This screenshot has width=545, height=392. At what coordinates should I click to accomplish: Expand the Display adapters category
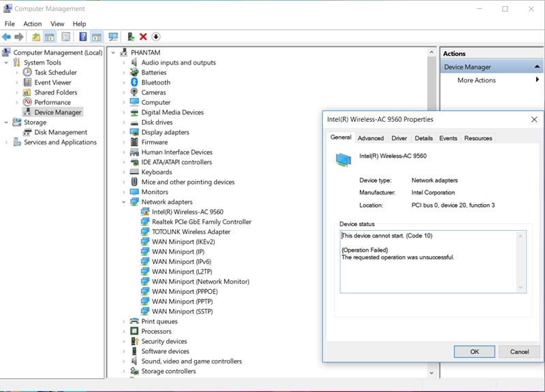coord(124,133)
